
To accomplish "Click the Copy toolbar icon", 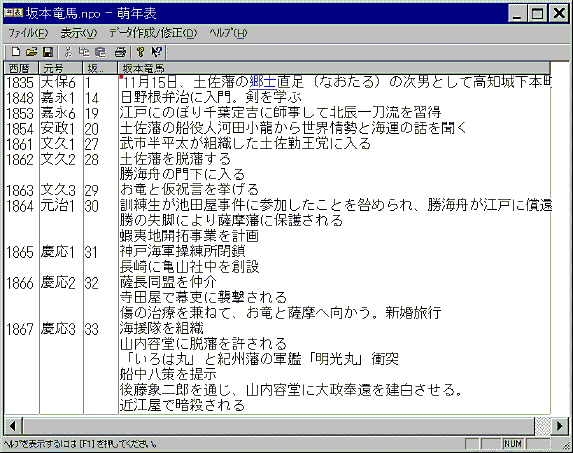I will (84, 52).
